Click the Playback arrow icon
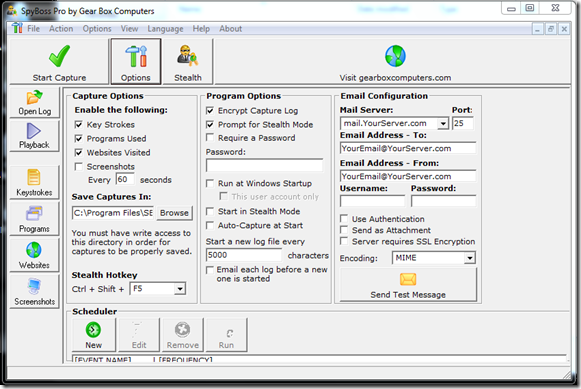The height and width of the screenshot is (389, 581). 34,131
